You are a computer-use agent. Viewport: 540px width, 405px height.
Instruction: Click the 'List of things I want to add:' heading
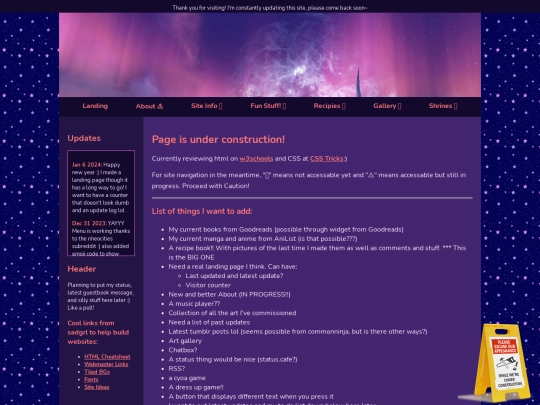(x=202, y=211)
